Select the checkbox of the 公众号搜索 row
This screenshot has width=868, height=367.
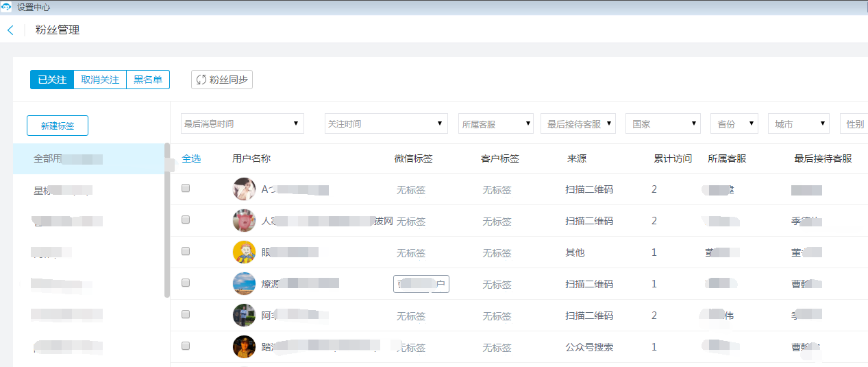[x=186, y=346]
